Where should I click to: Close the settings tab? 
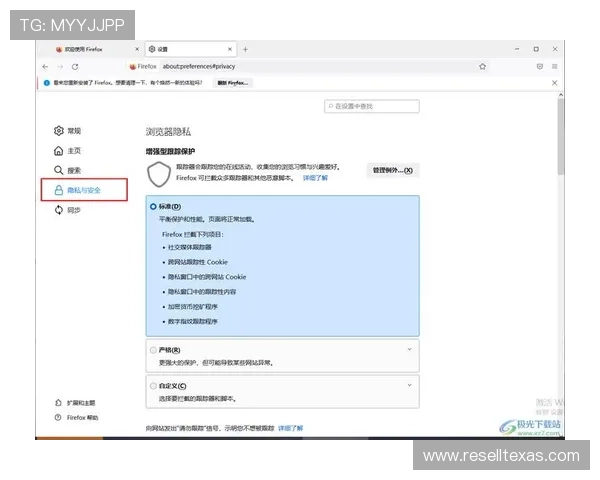[230, 49]
